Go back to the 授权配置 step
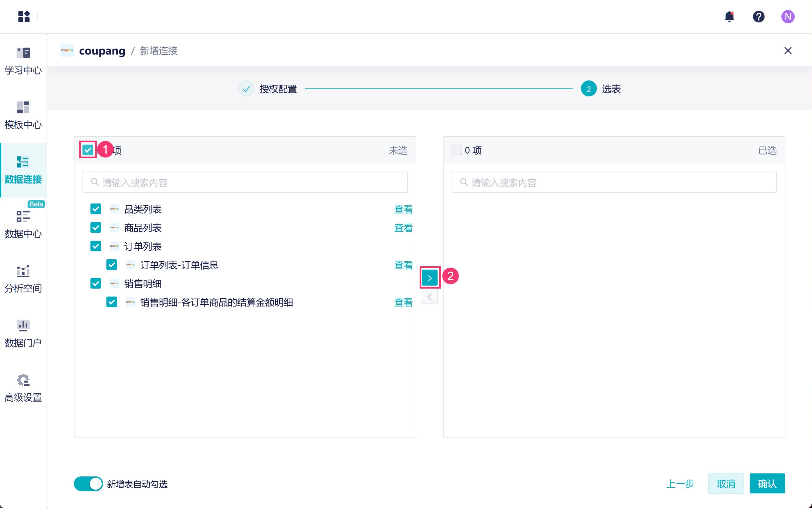 (x=278, y=89)
